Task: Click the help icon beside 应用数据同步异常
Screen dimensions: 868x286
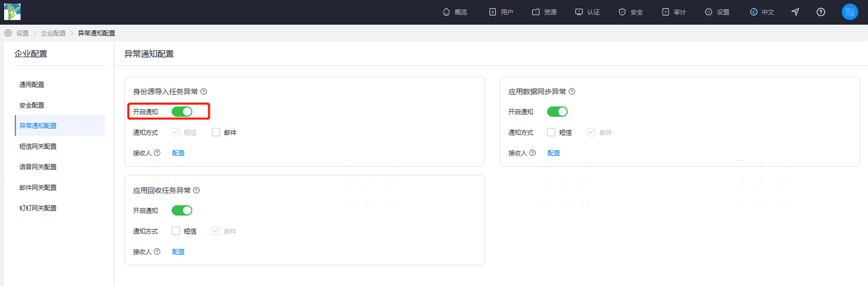Action: (x=572, y=91)
